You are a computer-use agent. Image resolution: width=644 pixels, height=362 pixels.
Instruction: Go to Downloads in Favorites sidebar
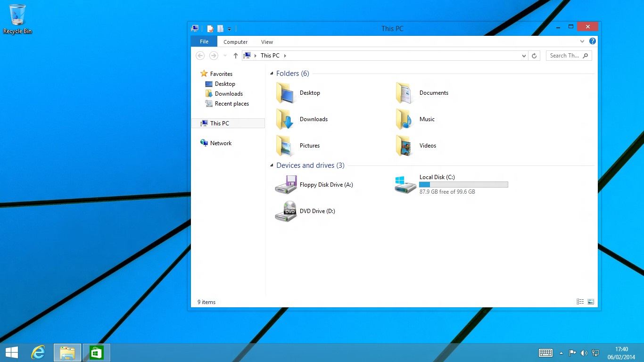[229, 94]
